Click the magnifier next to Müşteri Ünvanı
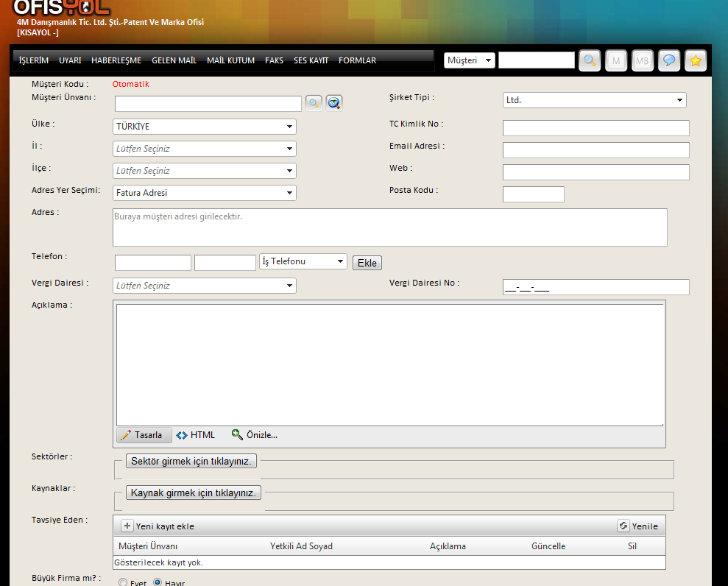This screenshot has width=728, height=586. click(314, 103)
